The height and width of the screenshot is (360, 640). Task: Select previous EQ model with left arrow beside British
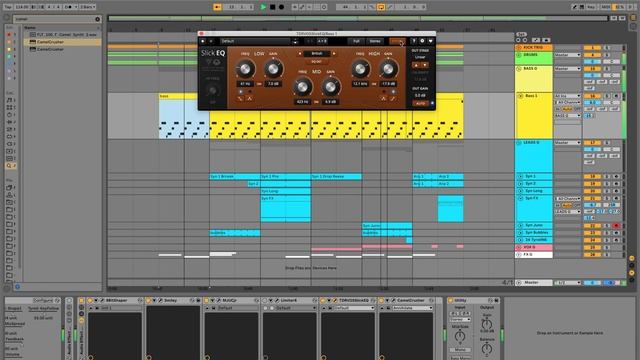pyautogui.click(x=300, y=53)
